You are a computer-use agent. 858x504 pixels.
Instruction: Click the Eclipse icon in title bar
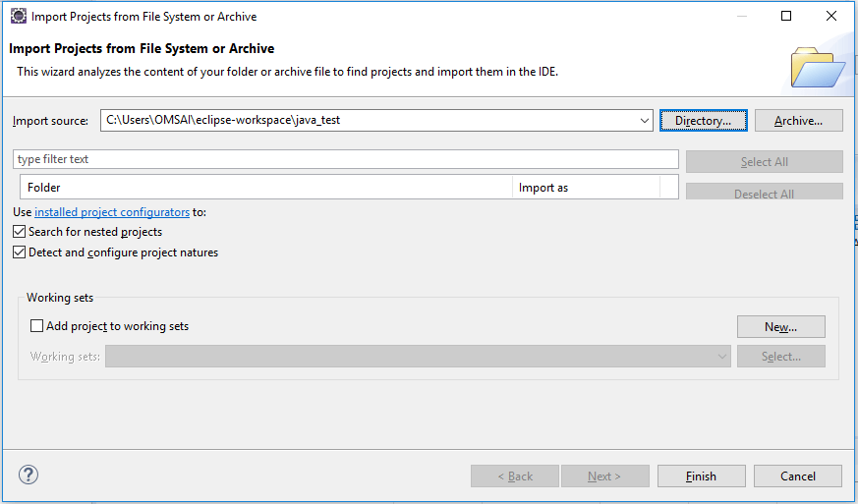click(18, 16)
